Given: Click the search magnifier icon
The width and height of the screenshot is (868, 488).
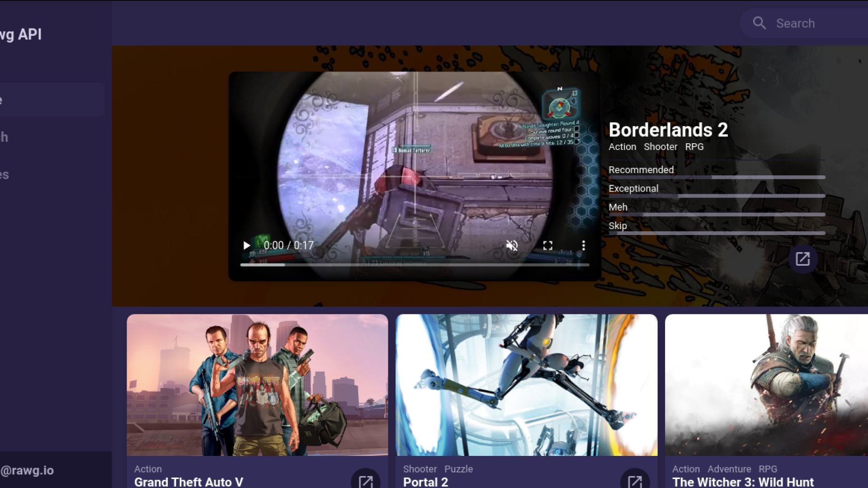Looking at the screenshot, I should 759,23.
